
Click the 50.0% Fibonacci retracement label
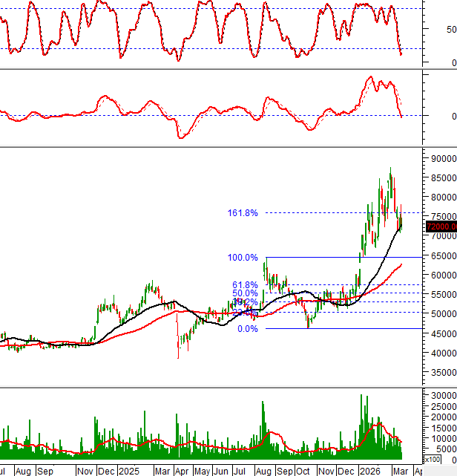coord(245,294)
